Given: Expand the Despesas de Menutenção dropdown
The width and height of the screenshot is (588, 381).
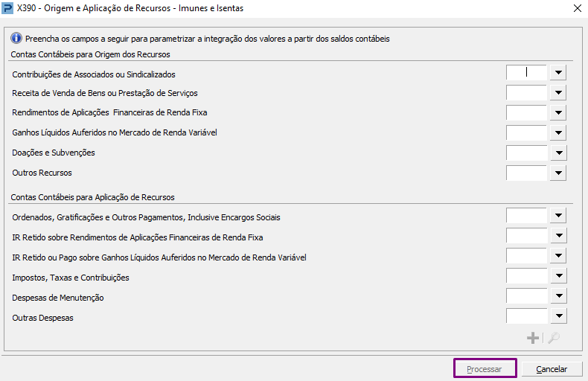Looking at the screenshot, I should (x=558, y=296).
